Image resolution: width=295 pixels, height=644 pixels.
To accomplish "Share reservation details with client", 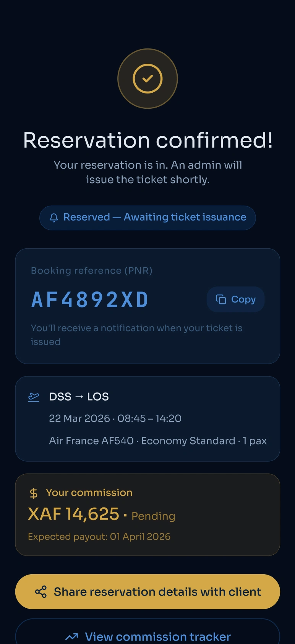I will point(147,592).
